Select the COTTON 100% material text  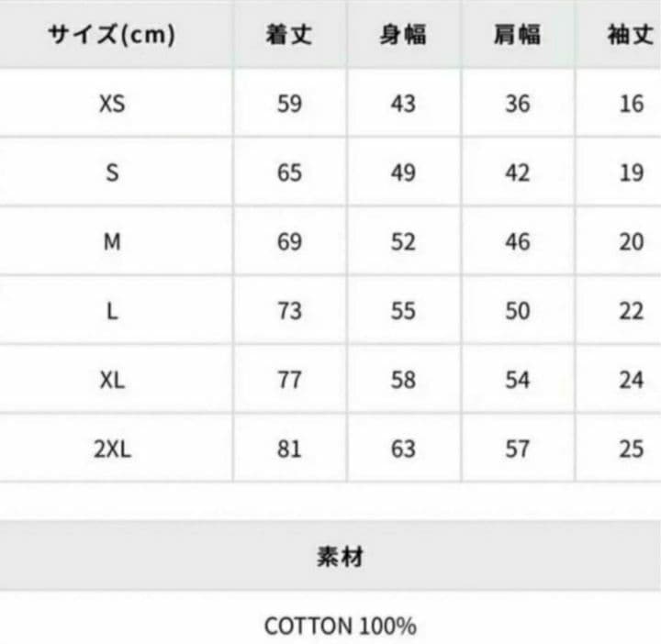click(x=340, y=626)
